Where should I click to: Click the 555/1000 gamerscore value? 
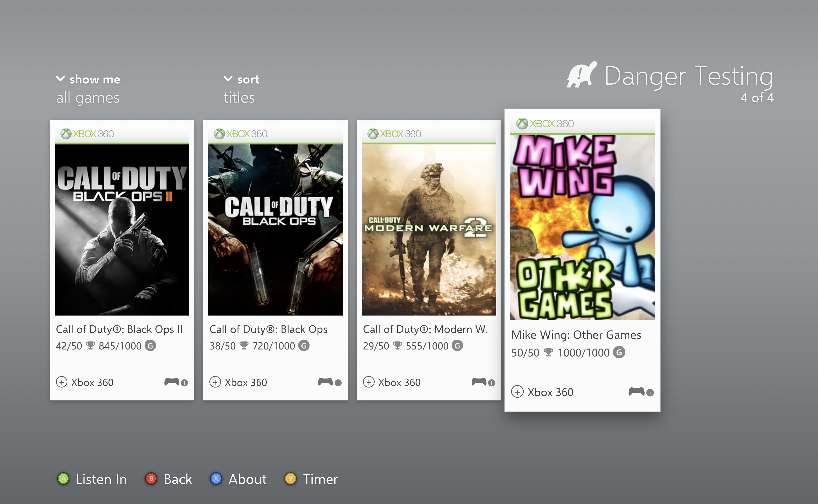click(427, 346)
